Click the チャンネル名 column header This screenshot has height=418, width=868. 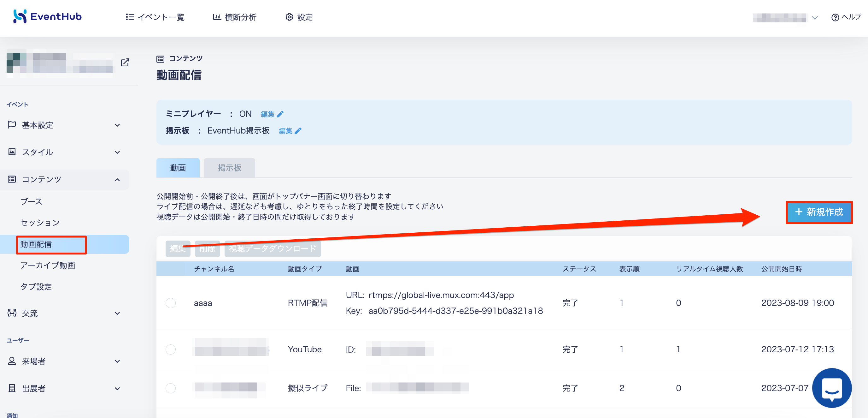coord(214,269)
